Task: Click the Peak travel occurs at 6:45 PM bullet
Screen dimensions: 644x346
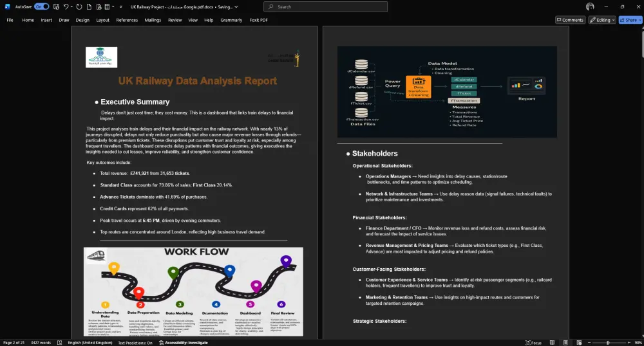Action: [x=160, y=221]
